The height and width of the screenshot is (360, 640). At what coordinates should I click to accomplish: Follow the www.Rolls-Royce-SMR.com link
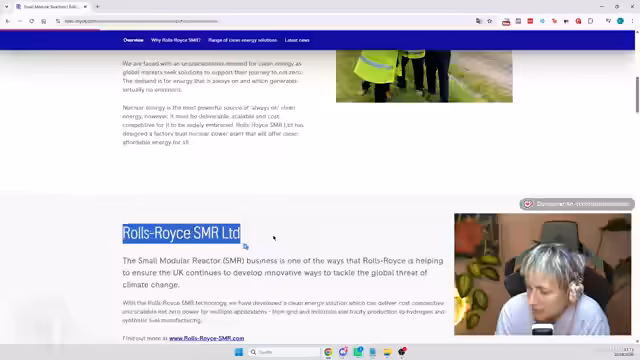point(207,338)
